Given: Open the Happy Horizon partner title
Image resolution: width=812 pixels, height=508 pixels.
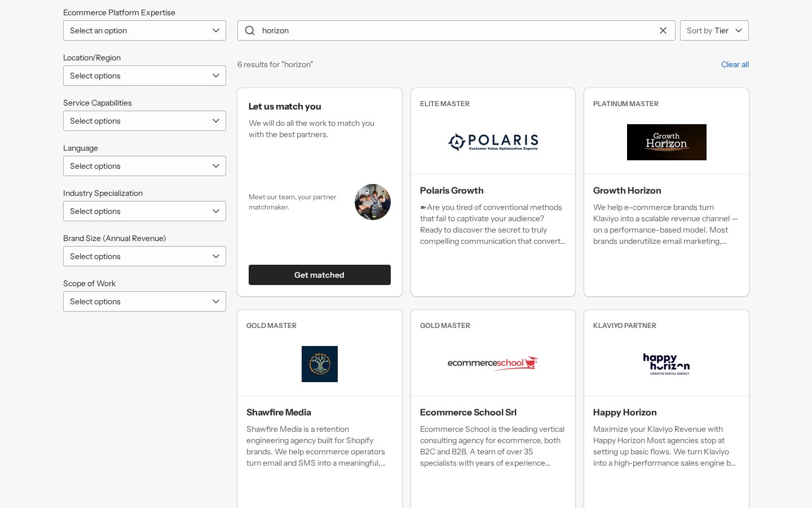Looking at the screenshot, I should 625,413.
